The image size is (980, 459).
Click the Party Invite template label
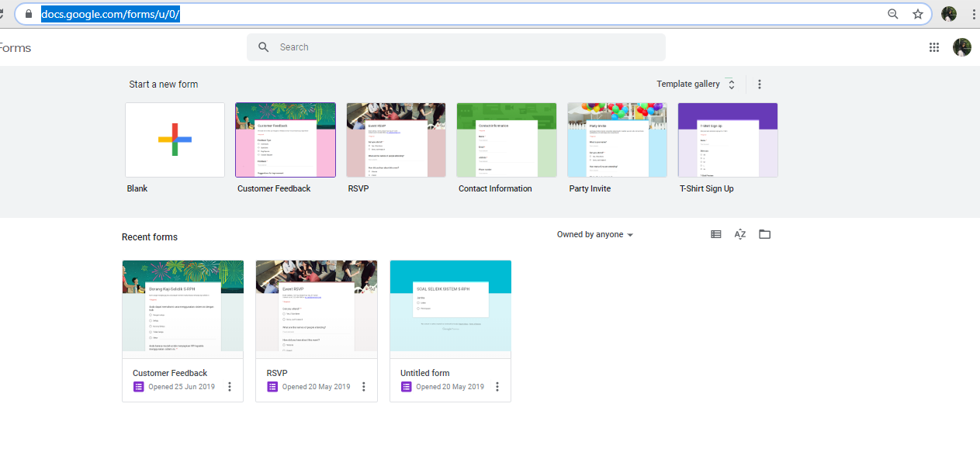tap(590, 188)
